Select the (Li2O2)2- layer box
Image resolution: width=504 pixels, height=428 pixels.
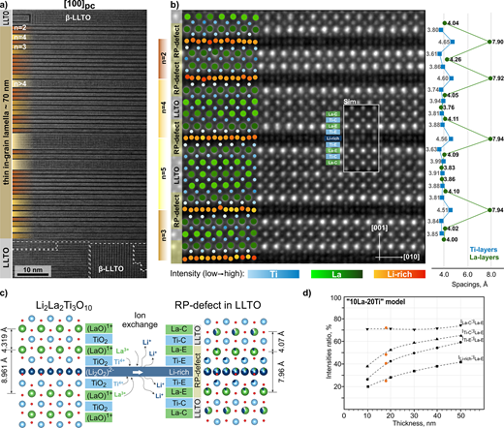coord(100,372)
